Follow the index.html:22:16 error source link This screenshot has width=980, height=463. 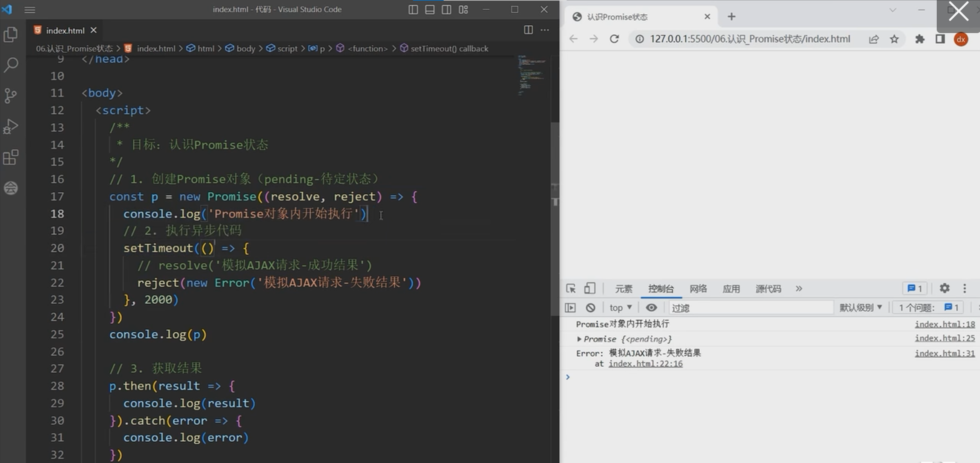tap(645, 363)
